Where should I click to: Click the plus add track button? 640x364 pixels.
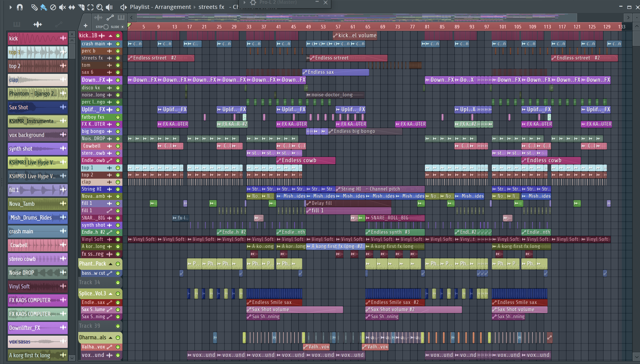(86, 26)
